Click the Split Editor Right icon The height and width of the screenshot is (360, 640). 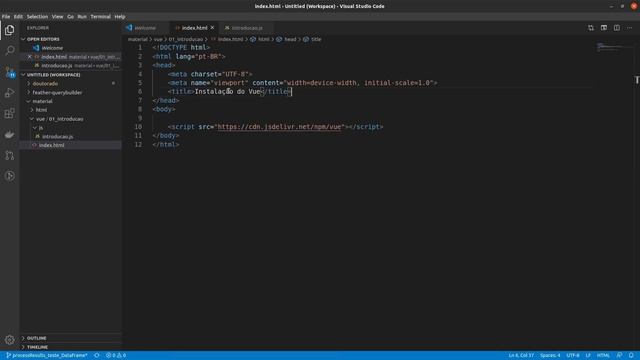click(x=617, y=28)
